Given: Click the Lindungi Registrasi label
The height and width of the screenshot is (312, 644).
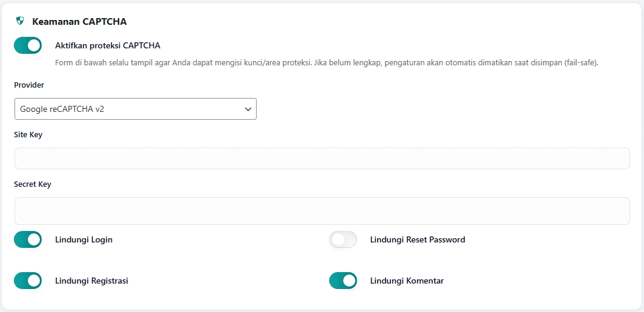Looking at the screenshot, I should [x=91, y=281].
